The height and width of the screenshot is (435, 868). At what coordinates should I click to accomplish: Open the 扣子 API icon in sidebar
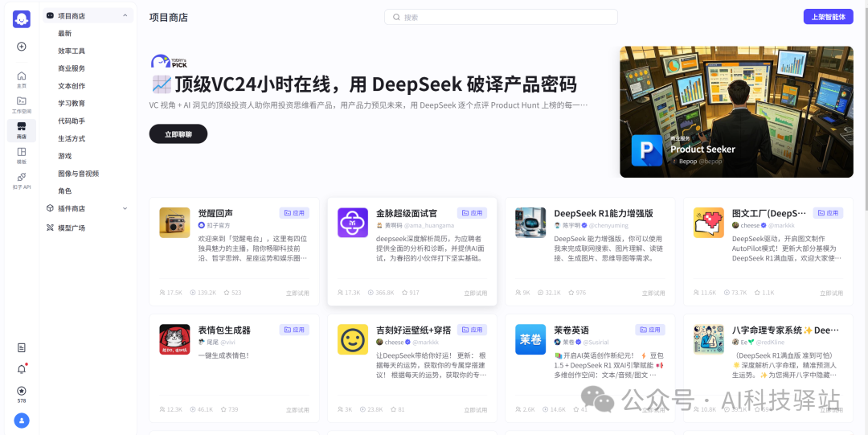pos(22,181)
